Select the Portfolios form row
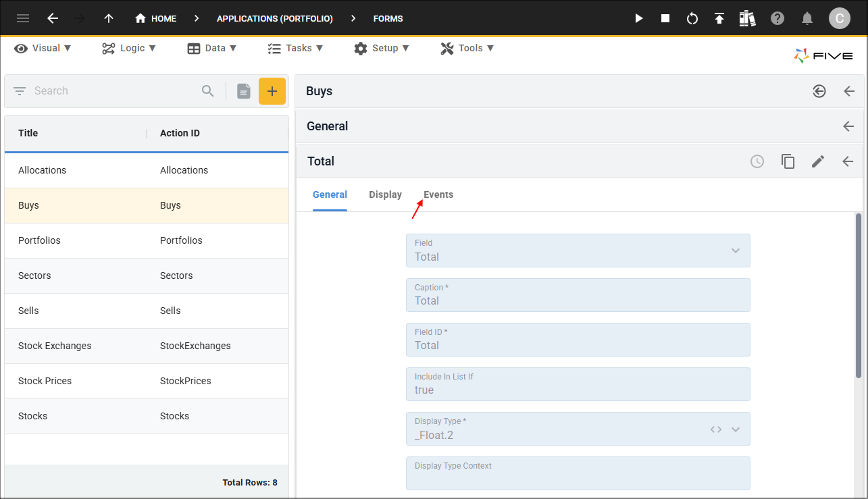Screen dimensions: 868x499 [x=147, y=240]
